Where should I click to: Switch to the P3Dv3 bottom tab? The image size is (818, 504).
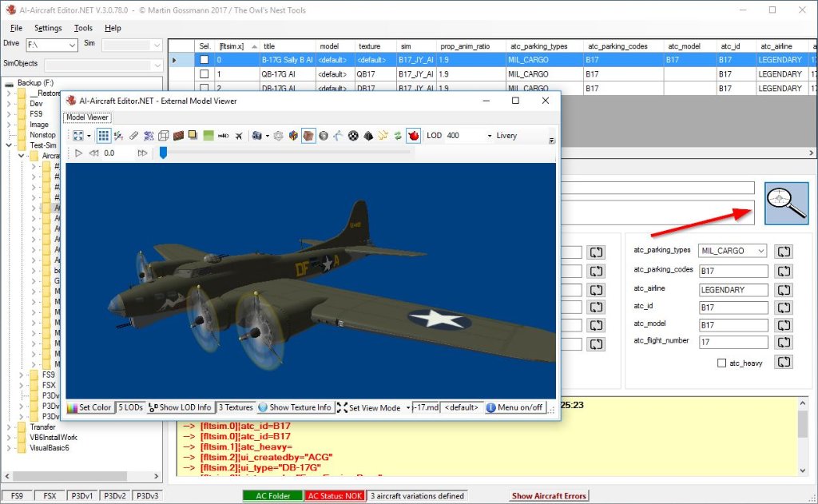147,496
